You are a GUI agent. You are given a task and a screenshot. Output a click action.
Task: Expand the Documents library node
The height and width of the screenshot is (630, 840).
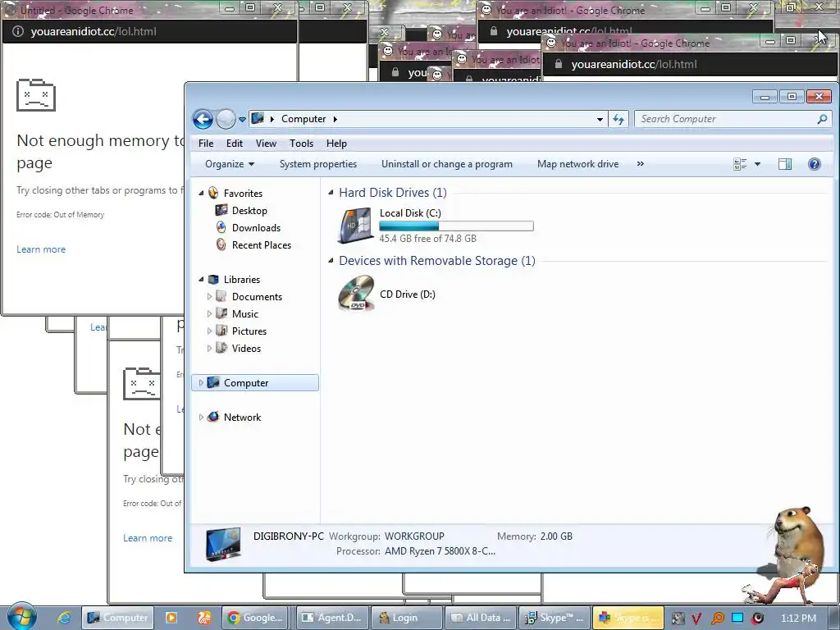pyautogui.click(x=209, y=296)
